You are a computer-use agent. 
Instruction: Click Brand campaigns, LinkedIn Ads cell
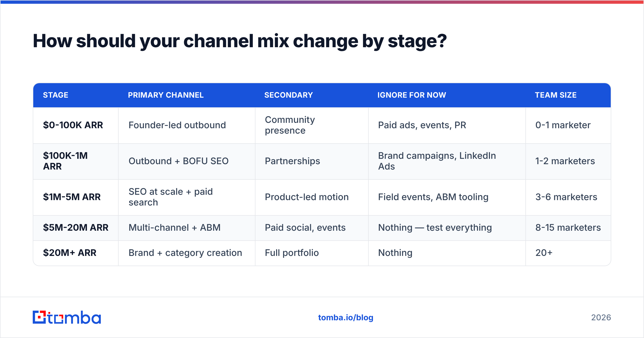click(447, 161)
